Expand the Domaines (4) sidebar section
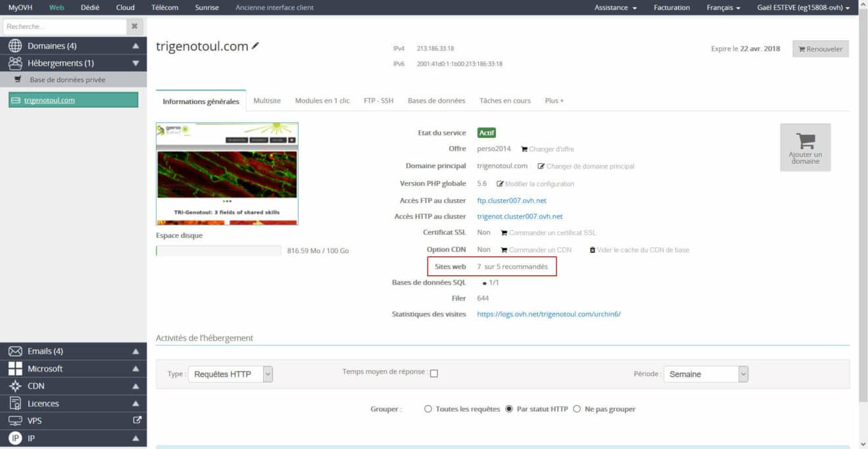 pyautogui.click(x=74, y=46)
